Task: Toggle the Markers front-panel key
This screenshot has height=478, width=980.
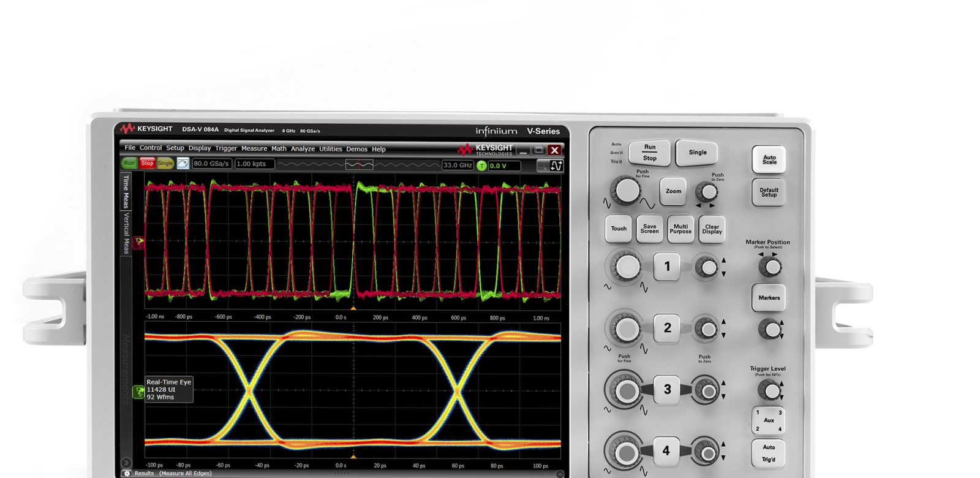Action: click(x=769, y=298)
